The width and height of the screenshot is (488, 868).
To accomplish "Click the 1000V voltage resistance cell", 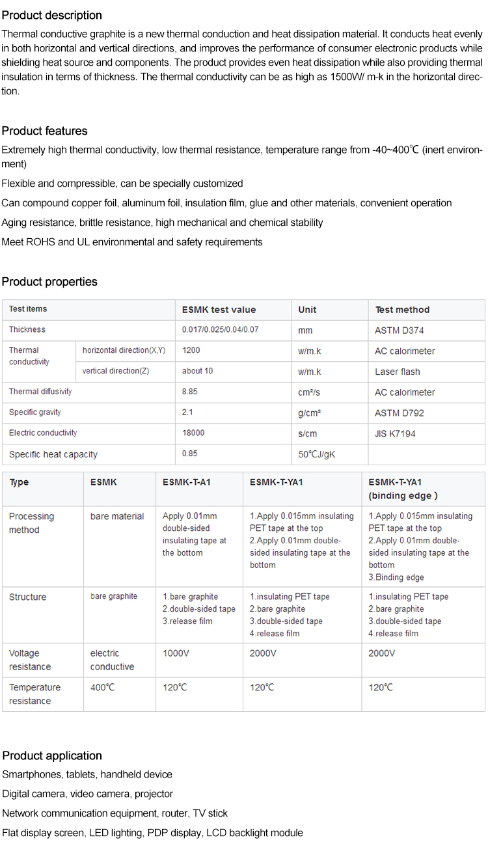I will tap(176, 653).
